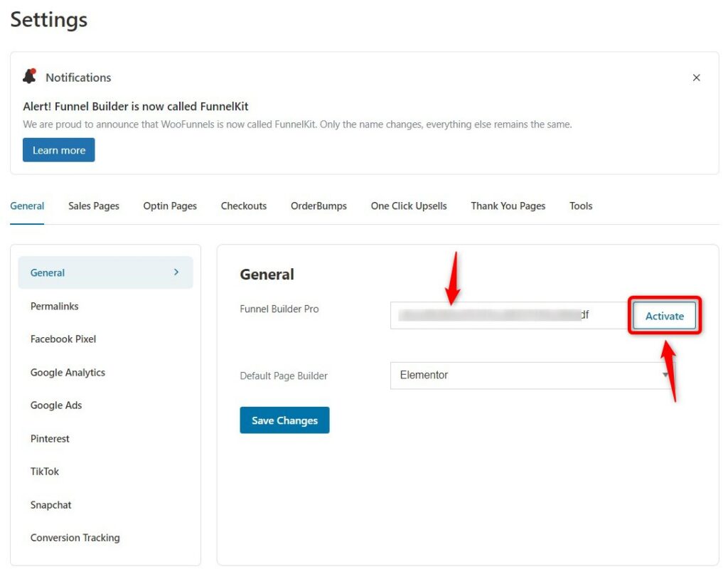
Task: Click the Funnel Builder Pro label
Action: [279, 309]
